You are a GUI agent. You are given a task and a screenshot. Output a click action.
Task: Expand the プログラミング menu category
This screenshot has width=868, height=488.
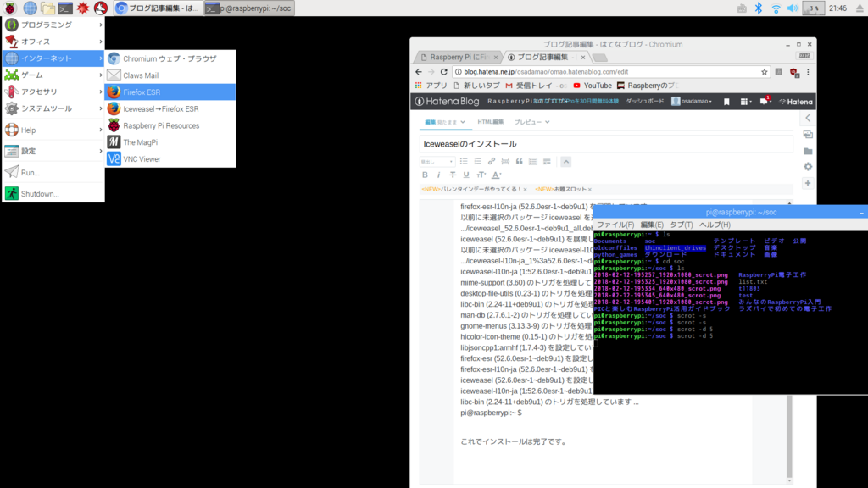[x=53, y=25]
